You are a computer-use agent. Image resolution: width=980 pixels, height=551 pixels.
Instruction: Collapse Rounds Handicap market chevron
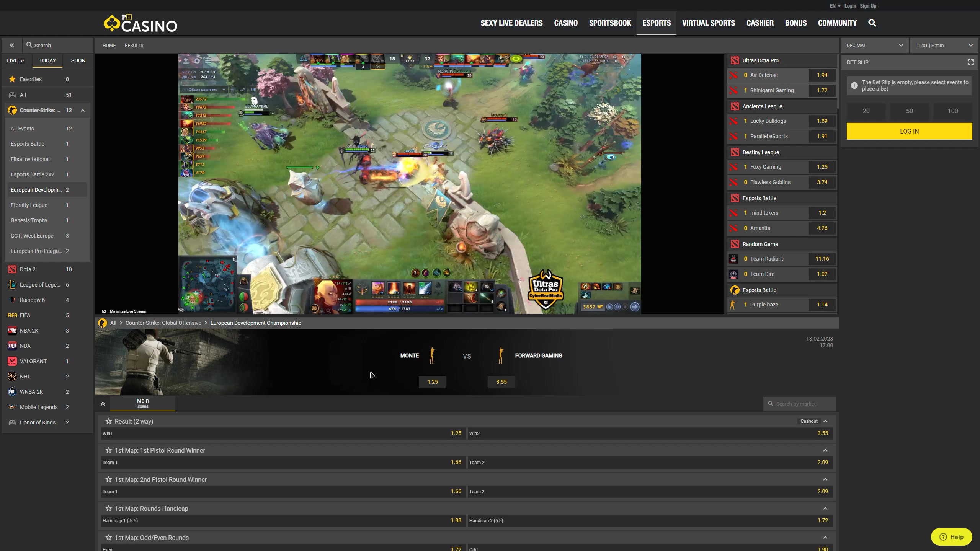825,509
